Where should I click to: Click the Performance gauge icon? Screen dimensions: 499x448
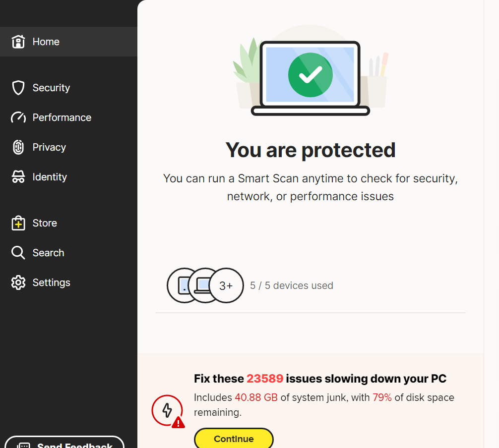click(x=18, y=117)
